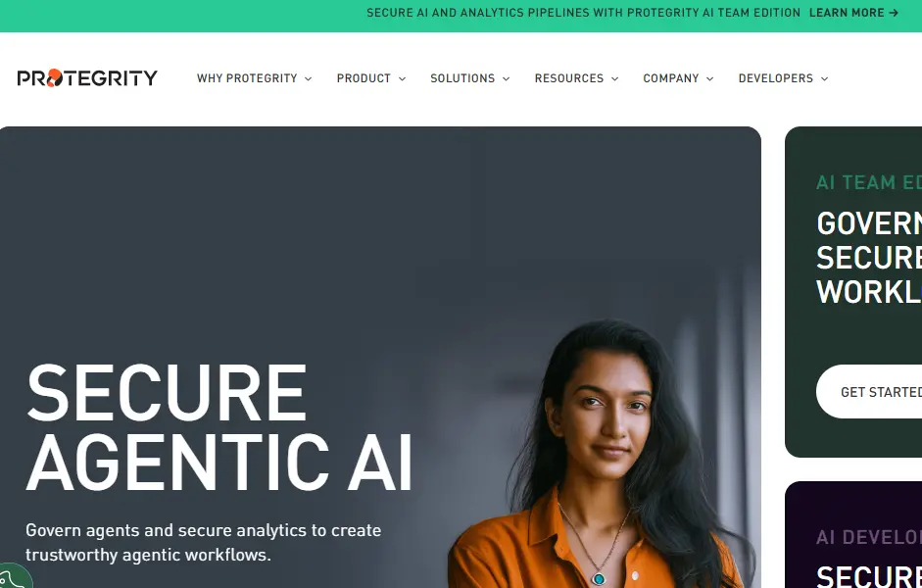922x588 pixels.
Task: Open the Why Protegrity menu
Action: pos(247,78)
